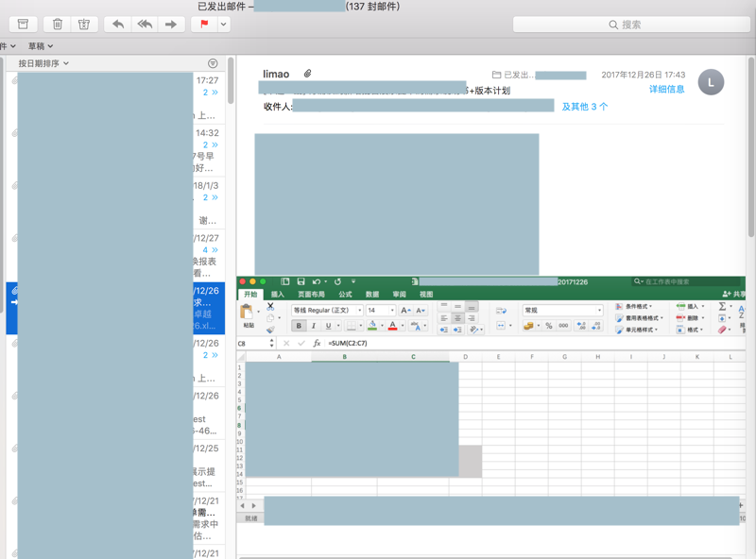Screen dimensions: 756x559
Task: Open Excel 套用表格格式 menu
Action: coord(640,318)
